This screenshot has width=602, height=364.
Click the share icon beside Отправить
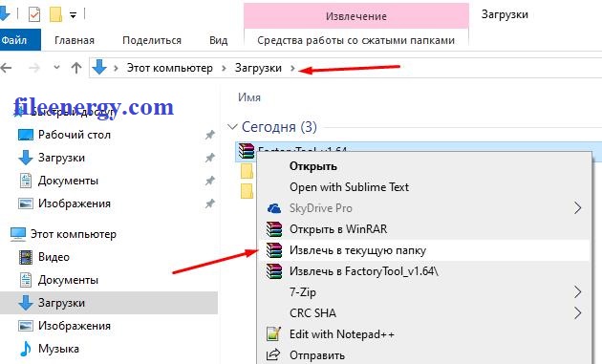pos(273,354)
